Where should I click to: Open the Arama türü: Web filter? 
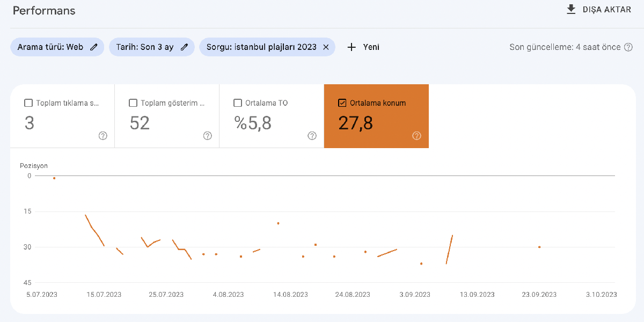[50, 47]
